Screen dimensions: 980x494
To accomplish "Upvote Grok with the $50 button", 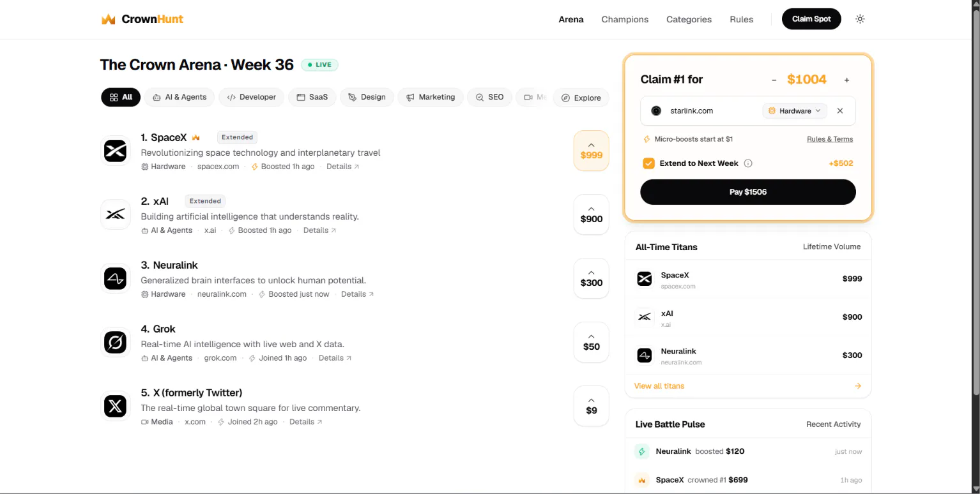I will point(592,342).
